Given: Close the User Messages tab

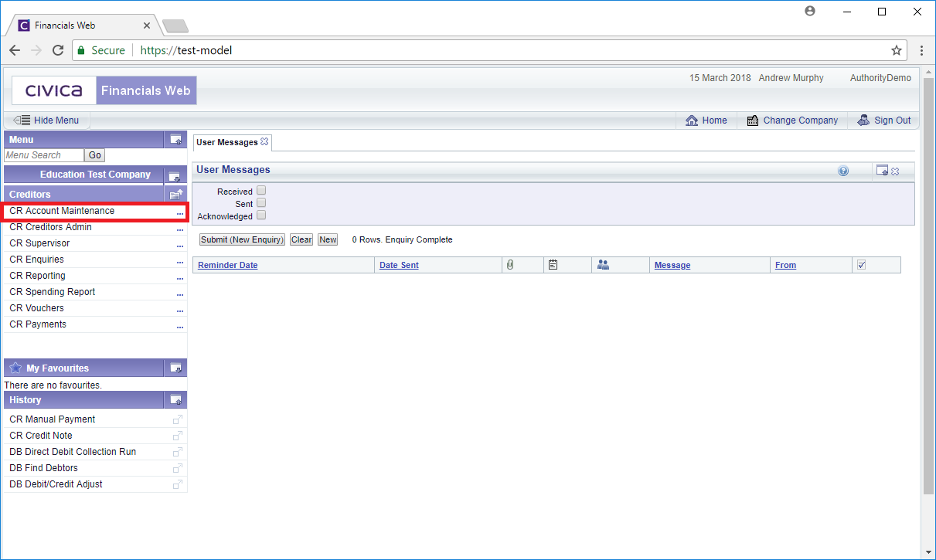Looking at the screenshot, I should (264, 142).
